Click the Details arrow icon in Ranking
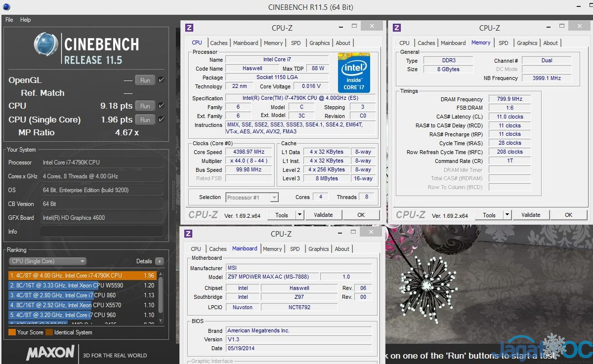593x364 pixels. click(x=159, y=261)
